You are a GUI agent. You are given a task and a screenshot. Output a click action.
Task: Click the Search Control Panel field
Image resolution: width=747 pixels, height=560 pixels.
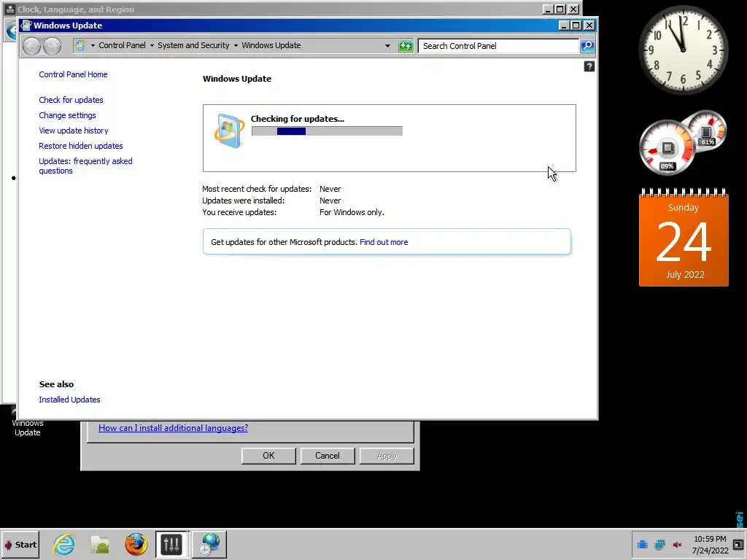coord(498,46)
